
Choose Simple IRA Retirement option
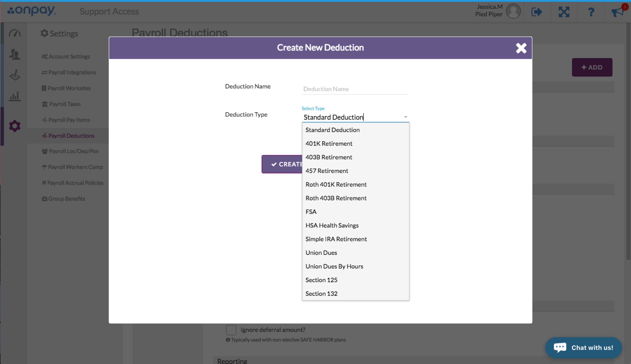coord(355,239)
